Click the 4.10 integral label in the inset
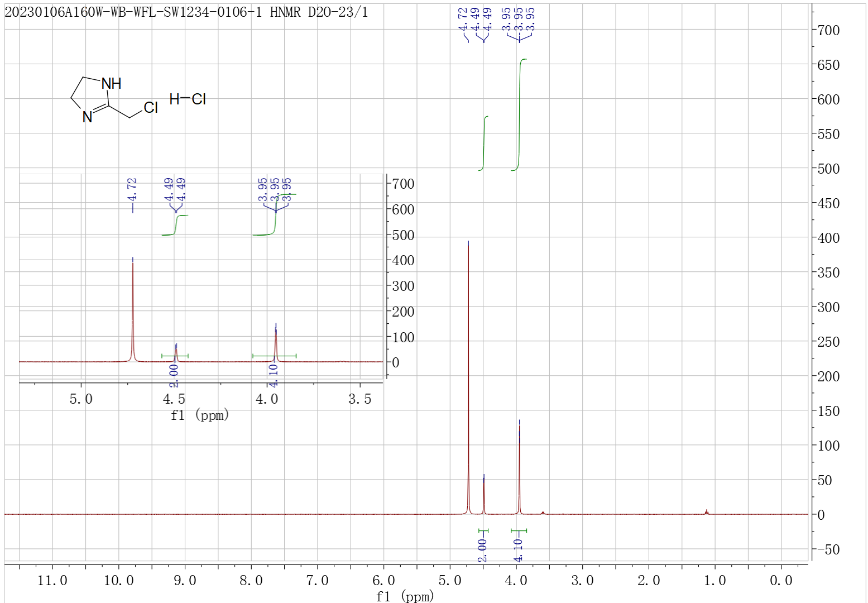The width and height of the screenshot is (868, 603). tap(274, 375)
